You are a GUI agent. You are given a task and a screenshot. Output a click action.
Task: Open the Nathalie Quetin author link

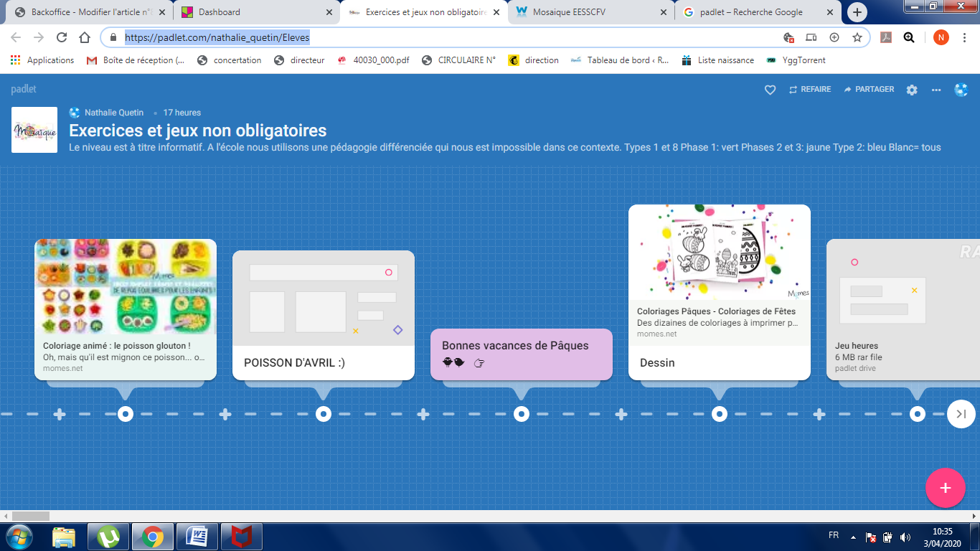113,113
